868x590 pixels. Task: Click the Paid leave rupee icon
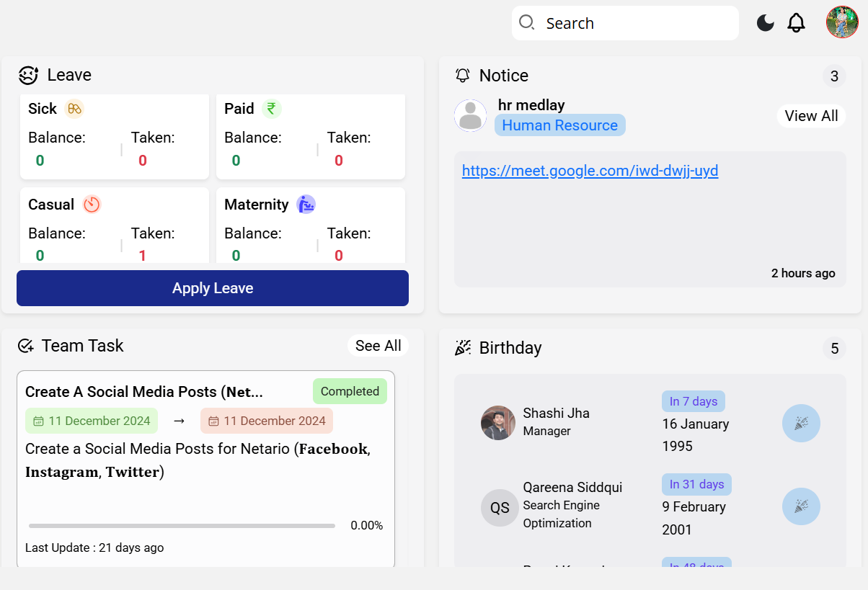pyautogui.click(x=271, y=109)
